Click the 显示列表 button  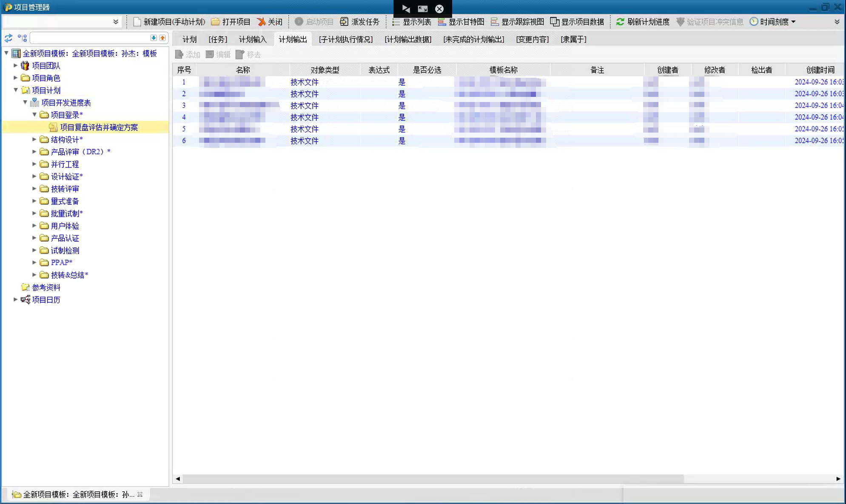[x=411, y=22]
